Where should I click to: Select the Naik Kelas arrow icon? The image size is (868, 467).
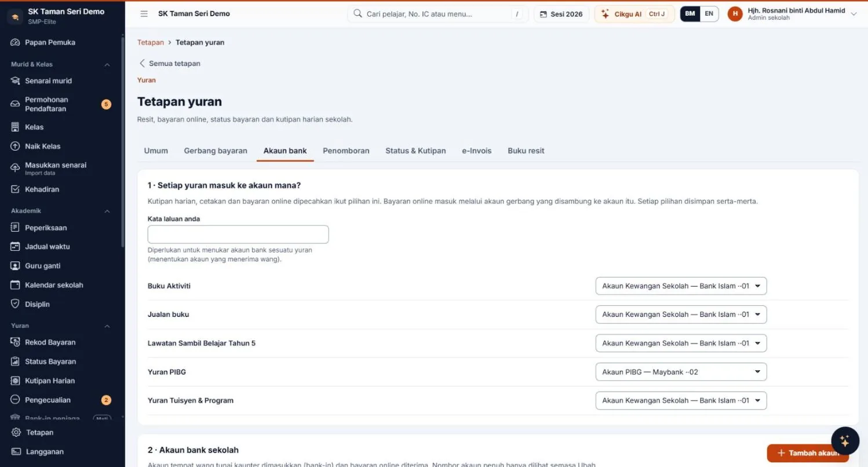[x=16, y=147]
